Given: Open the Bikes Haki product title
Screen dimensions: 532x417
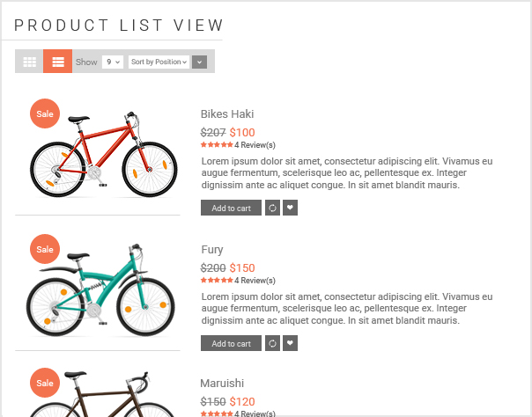Looking at the screenshot, I should pyautogui.click(x=227, y=114).
